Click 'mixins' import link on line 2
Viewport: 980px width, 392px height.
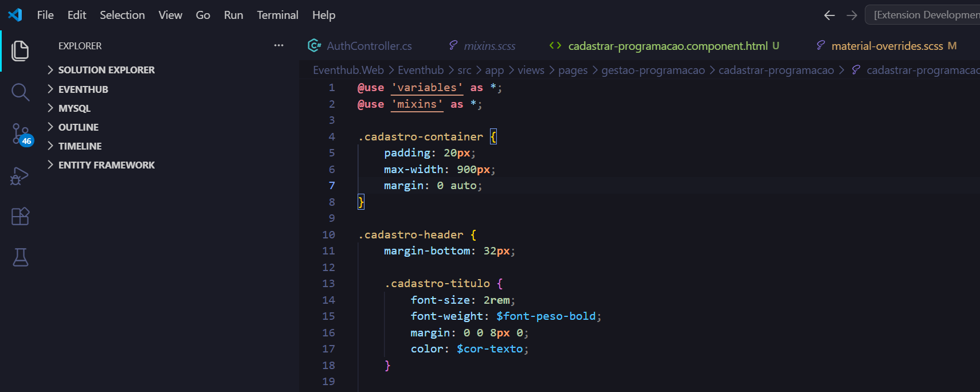(417, 104)
